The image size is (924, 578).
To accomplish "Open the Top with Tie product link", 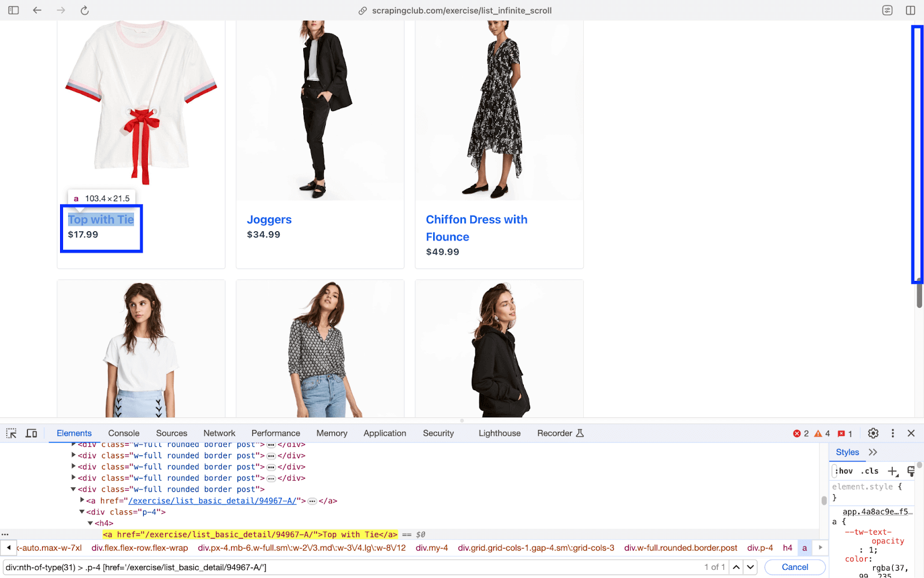I will (101, 220).
